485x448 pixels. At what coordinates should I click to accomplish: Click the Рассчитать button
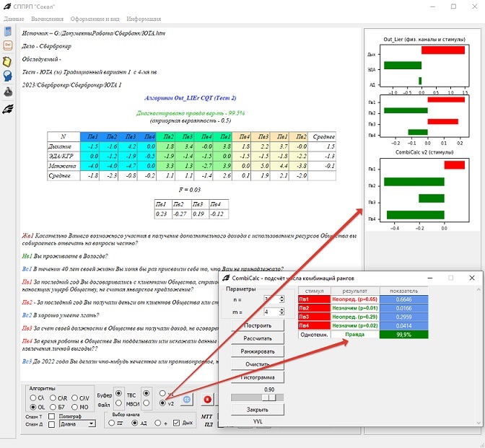click(258, 338)
